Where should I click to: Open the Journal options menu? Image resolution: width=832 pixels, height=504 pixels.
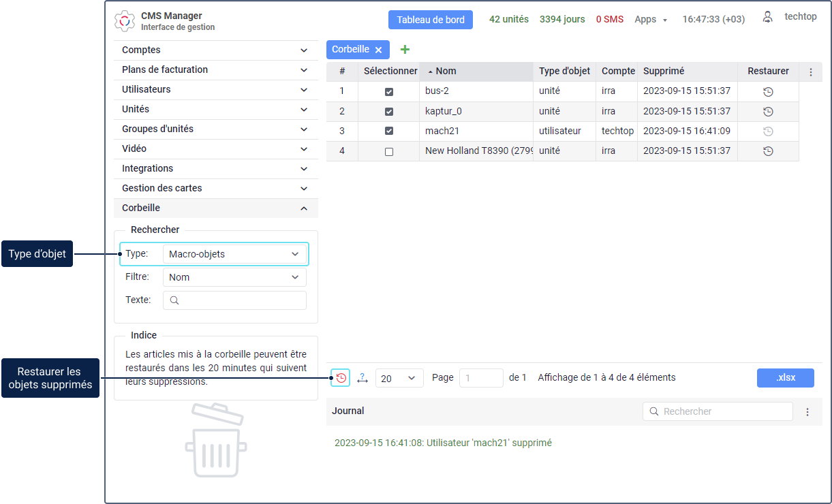pyautogui.click(x=807, y=412)
